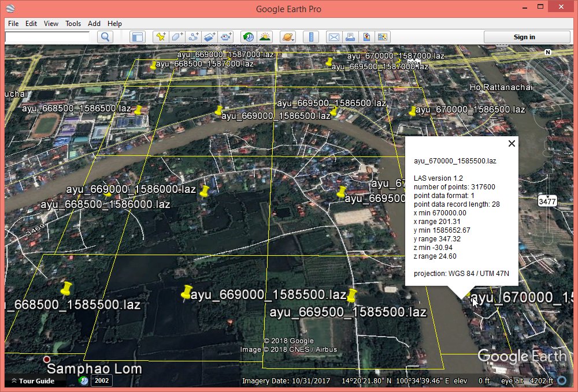The height and width of the screenshot is (392, 578).
Task: Click the Print icon in the toolbar
Action: pyautogui.click(x=350, y=37)
